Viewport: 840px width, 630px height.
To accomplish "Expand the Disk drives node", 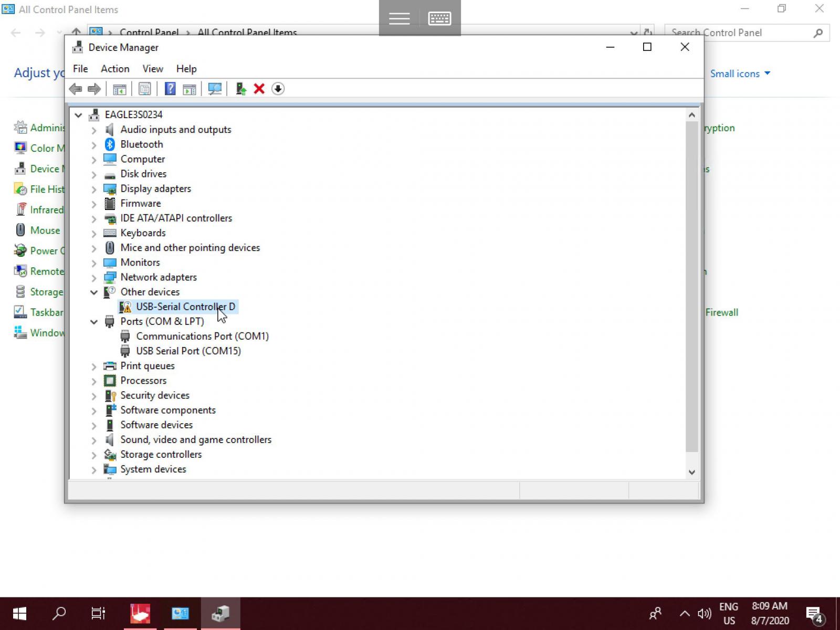I will [94, 174].
